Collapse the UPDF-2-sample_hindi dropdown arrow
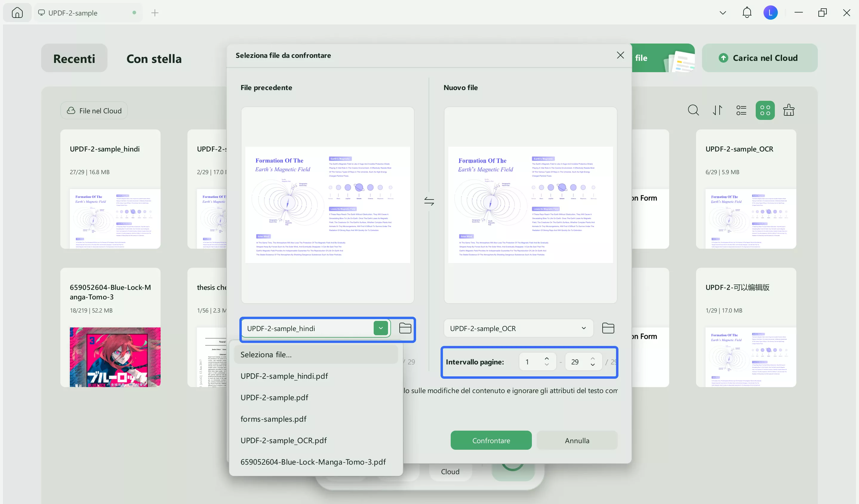859x504 pixels. 381,328
